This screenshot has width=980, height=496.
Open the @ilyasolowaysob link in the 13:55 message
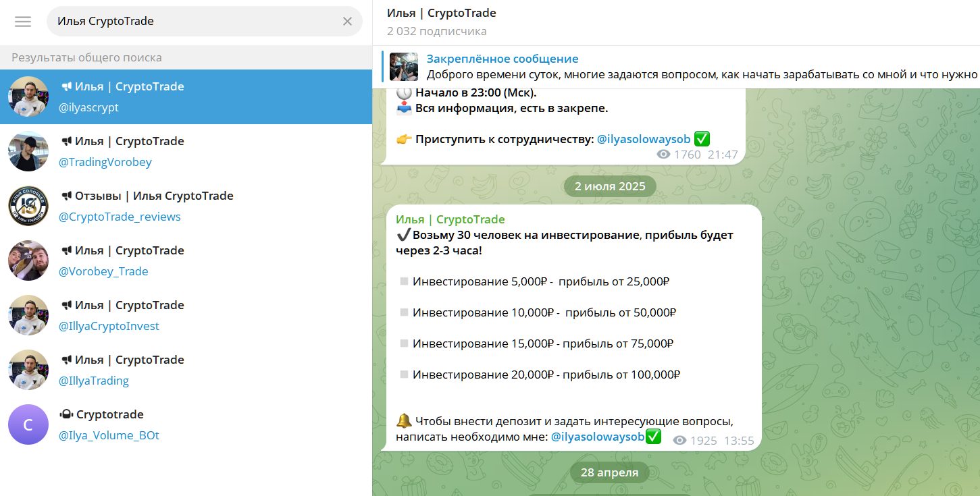[x=598, y=437]
